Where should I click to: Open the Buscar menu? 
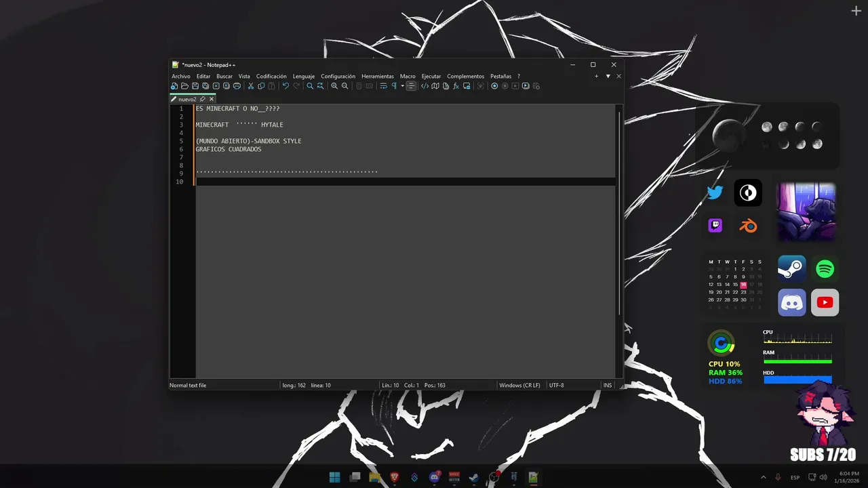224,77
